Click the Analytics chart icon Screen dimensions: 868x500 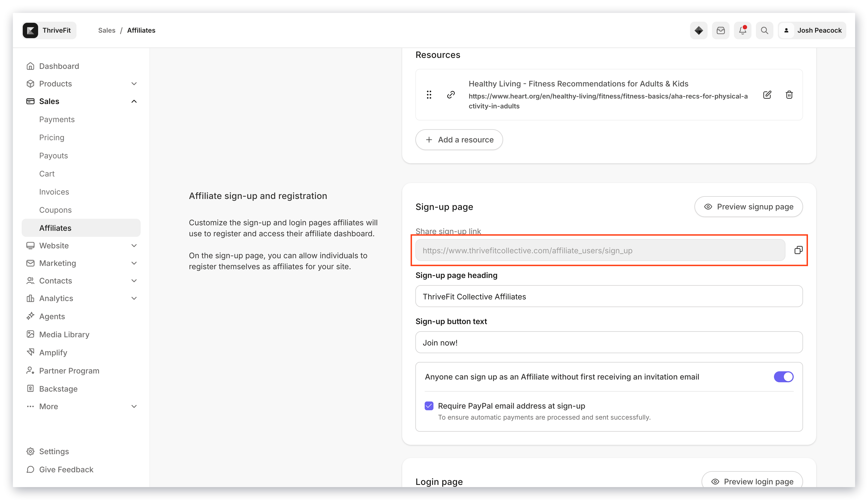click(30, 298)
